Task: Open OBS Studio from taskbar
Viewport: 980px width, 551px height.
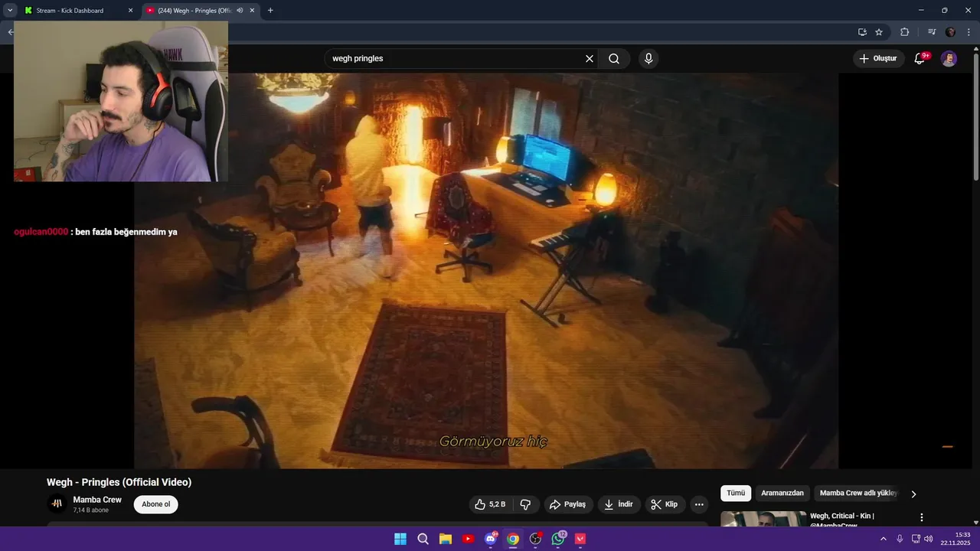Action: pos(536,539)
